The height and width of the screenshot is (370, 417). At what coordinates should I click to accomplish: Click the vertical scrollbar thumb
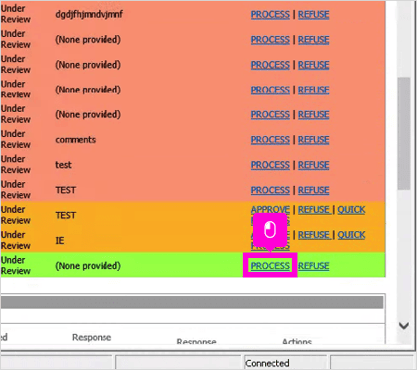(404, 134)
